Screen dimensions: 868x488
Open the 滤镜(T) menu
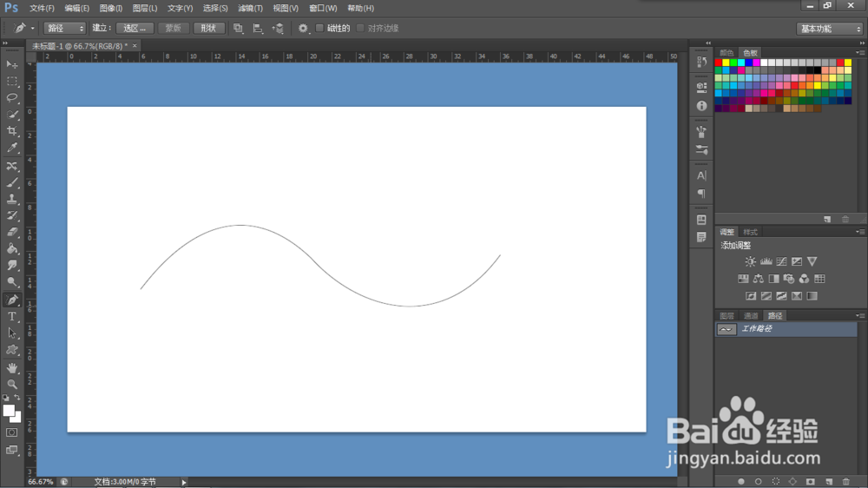click(x=250, y=9)
